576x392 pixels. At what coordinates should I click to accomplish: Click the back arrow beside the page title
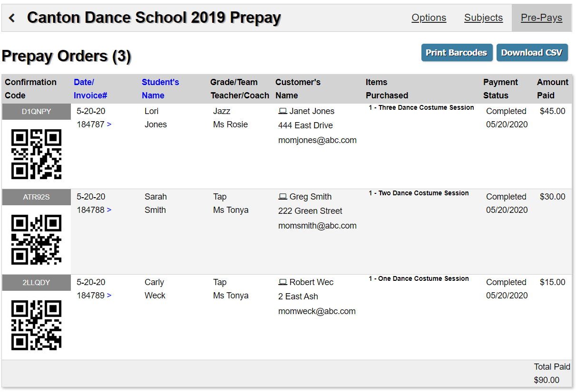tap(12, 18)
